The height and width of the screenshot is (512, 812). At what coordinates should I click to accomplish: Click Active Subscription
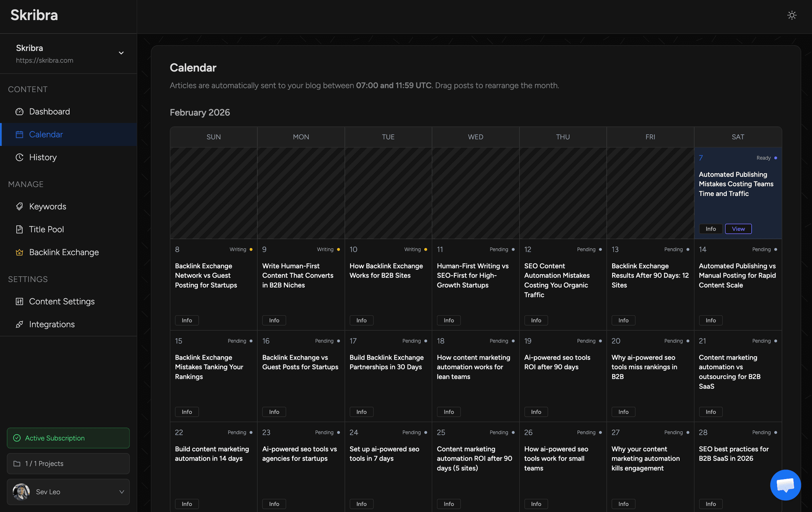[x=68, y=438]
